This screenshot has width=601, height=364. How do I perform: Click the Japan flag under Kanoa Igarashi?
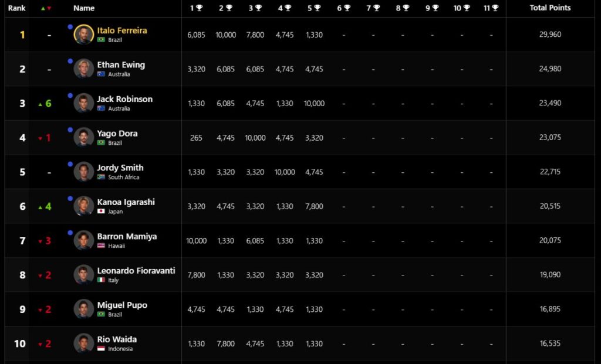101,211
